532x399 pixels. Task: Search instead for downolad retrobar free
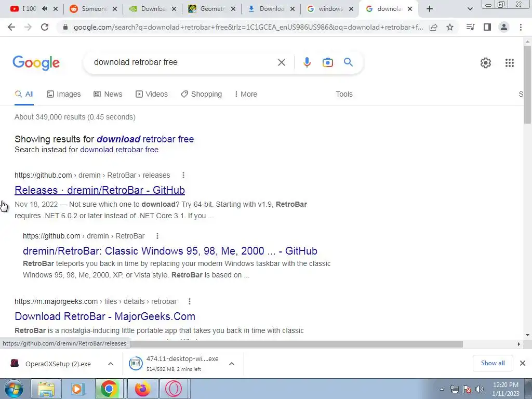(119, 150)
